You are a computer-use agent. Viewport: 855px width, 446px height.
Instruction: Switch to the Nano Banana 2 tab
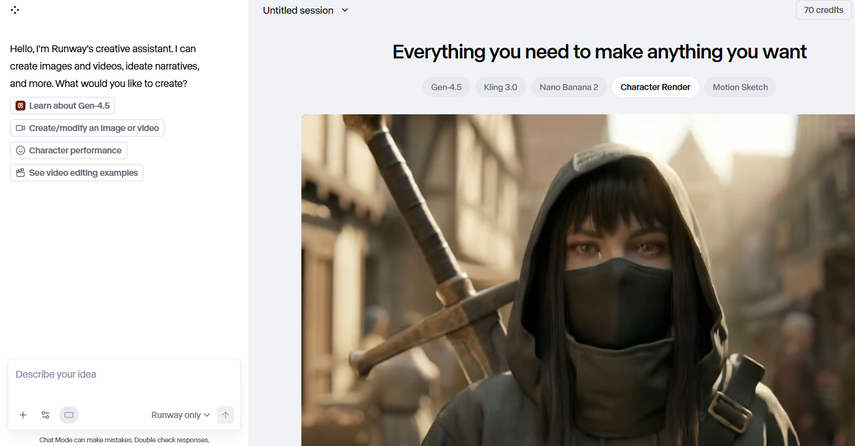point(569,87)
